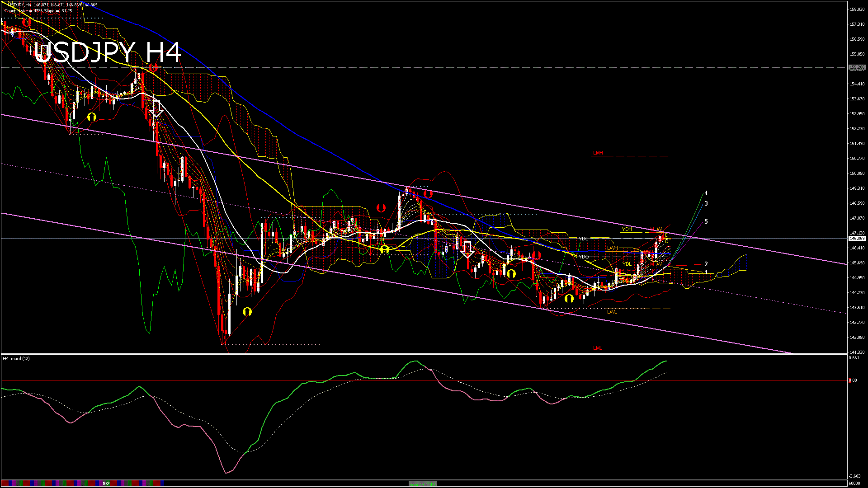The height and width of the screenshot is (488, 868).
Task: Select the YDL level label
Action: click(x=627, y=264)
